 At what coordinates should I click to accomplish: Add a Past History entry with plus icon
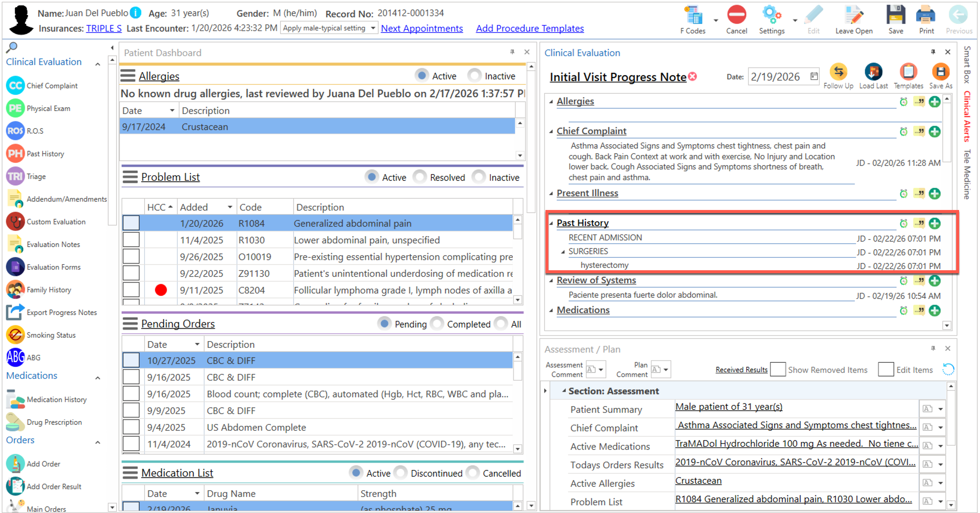934,223
